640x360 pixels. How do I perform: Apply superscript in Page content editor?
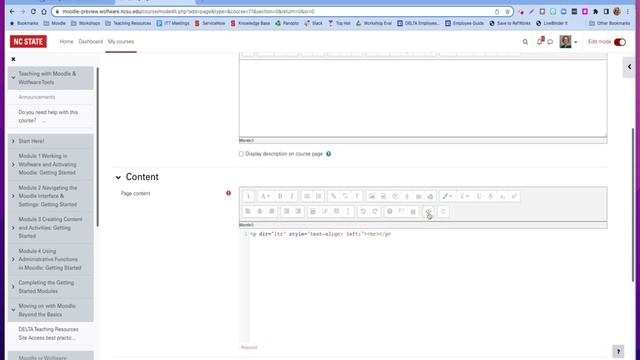(x=514, y=196)
